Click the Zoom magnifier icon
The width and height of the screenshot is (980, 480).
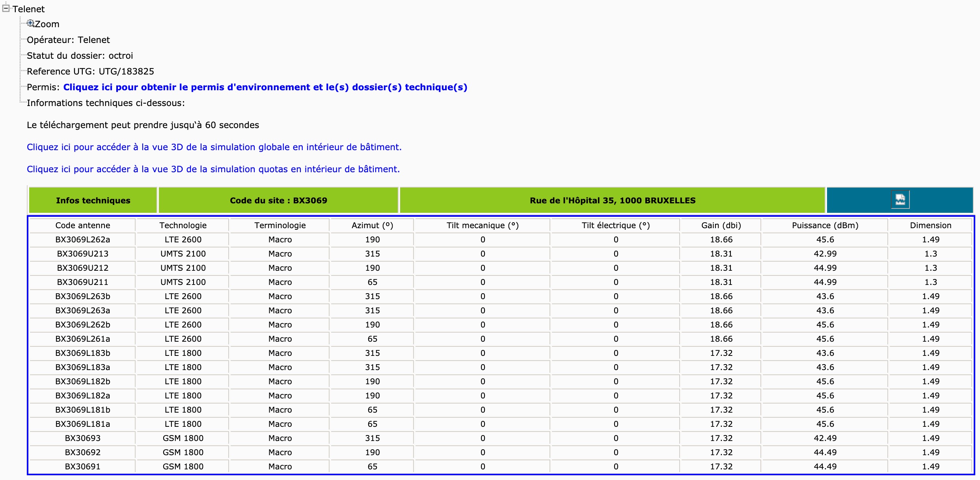(x=30, y=24)
